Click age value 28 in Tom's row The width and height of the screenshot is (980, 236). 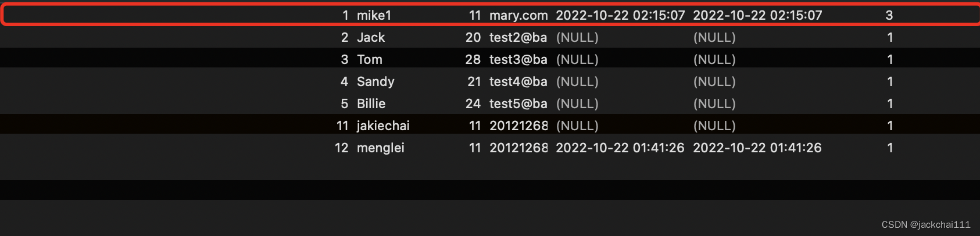tap(473, 59)
